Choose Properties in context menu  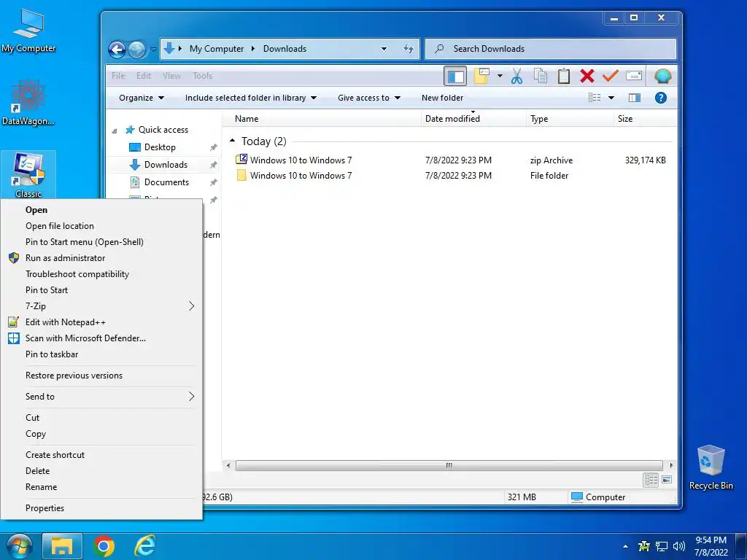[x=101, y=508]
